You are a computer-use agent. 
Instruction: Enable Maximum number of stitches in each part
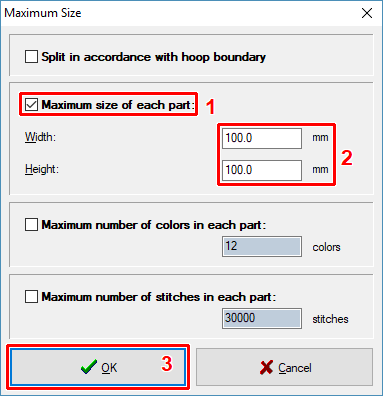tap(31, 297)
